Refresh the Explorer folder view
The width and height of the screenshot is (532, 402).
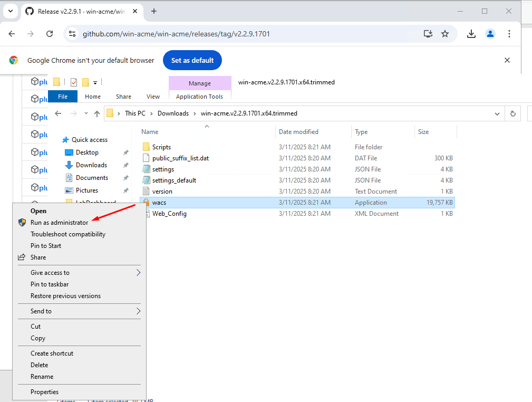pyautogui.click(x=513, y=113)
